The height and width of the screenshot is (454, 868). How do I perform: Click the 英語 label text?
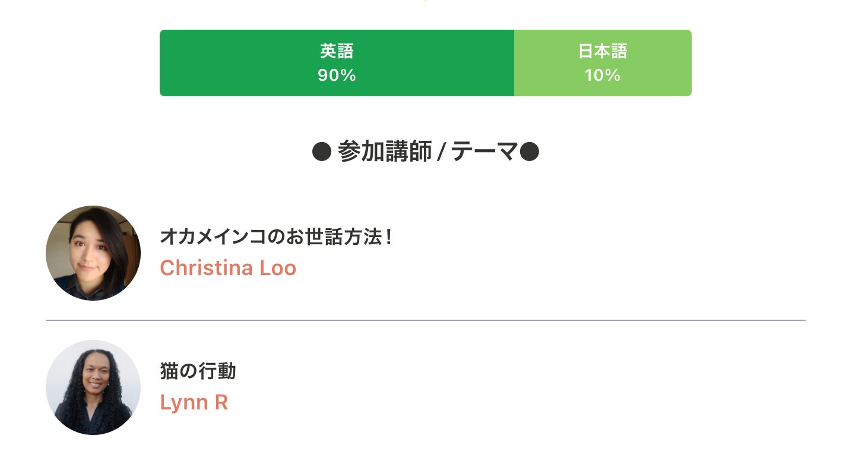pyautogui.click(x=337, y=51)
